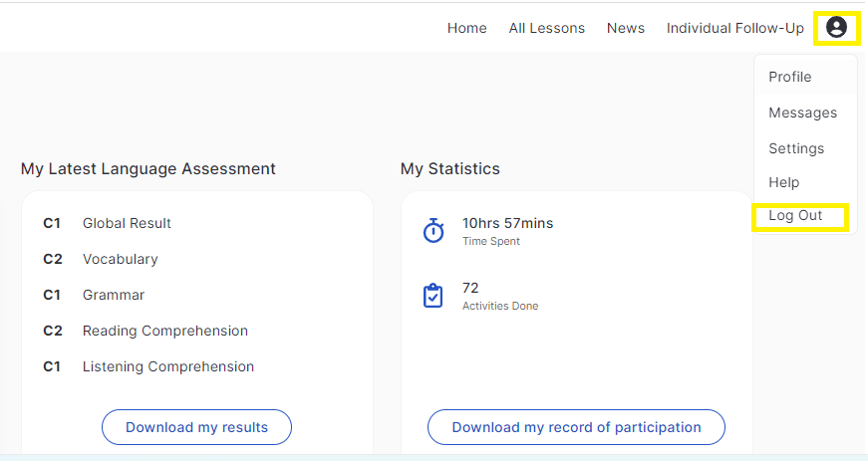The width and height of the screenshot is (868, 461).
Task: Click the clipboard Activities Done icon
Action: click(433, 295)
